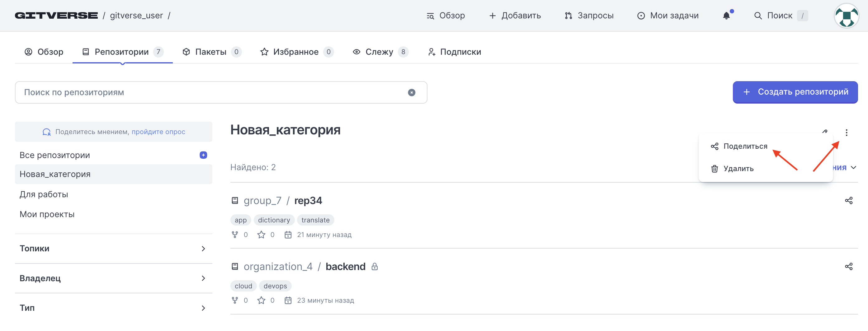Click the Создать репозиторий button
Image resolution: width=868 pixels, height=331 pixels.
[795, 92]
